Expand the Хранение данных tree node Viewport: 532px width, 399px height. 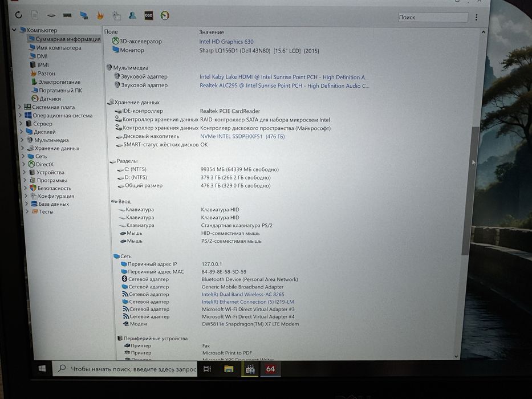[x=23, y=148]
